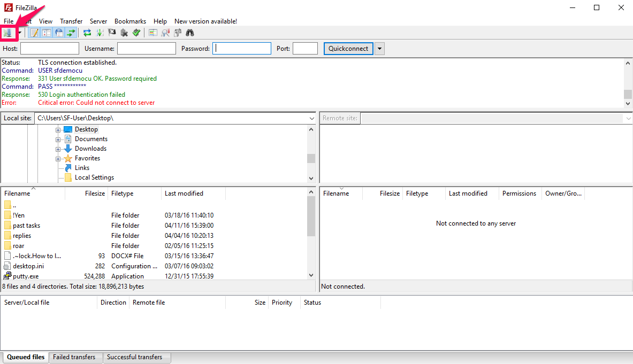The image size is (633, 364).
Task: Open the binoculars file search tool
Action: pos(190,33)
